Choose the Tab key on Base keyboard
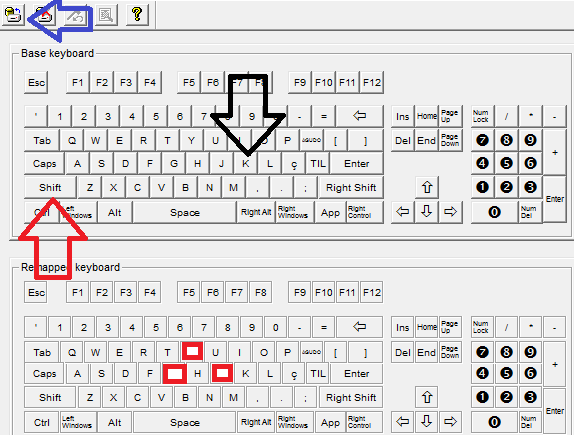 pos(42,141)
